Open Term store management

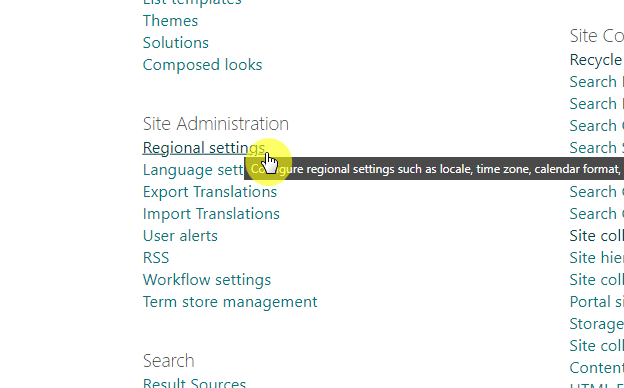[x=230, y=302]
